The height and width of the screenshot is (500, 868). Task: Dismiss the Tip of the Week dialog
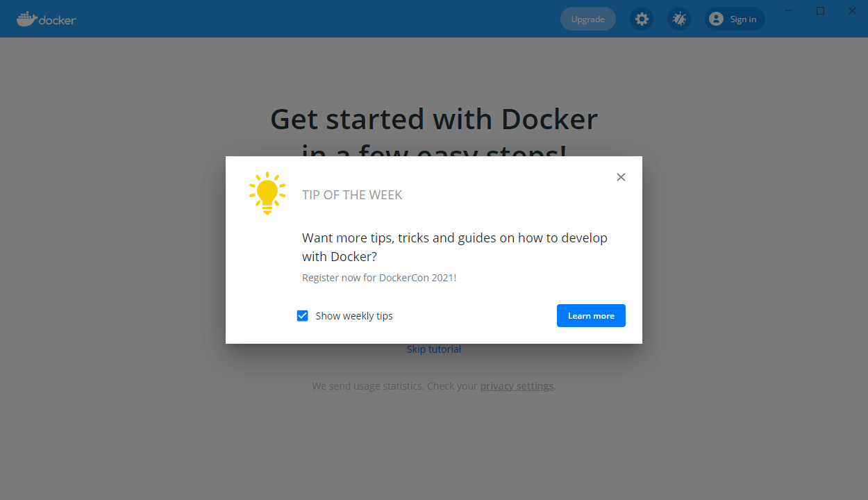click(621, 177)
